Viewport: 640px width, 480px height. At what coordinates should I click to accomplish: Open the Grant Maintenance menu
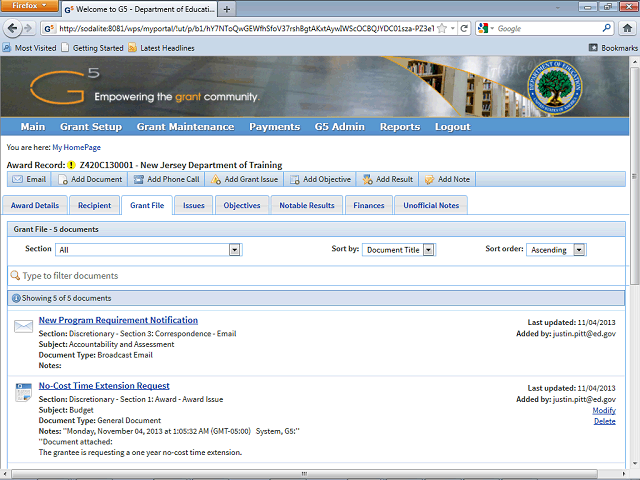point(185,127)
